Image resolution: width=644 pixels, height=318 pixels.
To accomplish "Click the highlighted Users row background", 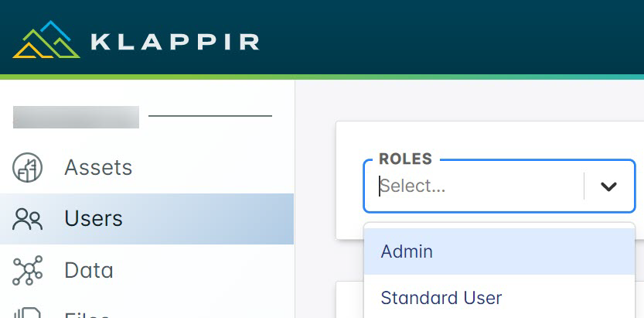I will pyautogui.click(x=147, y=218).
